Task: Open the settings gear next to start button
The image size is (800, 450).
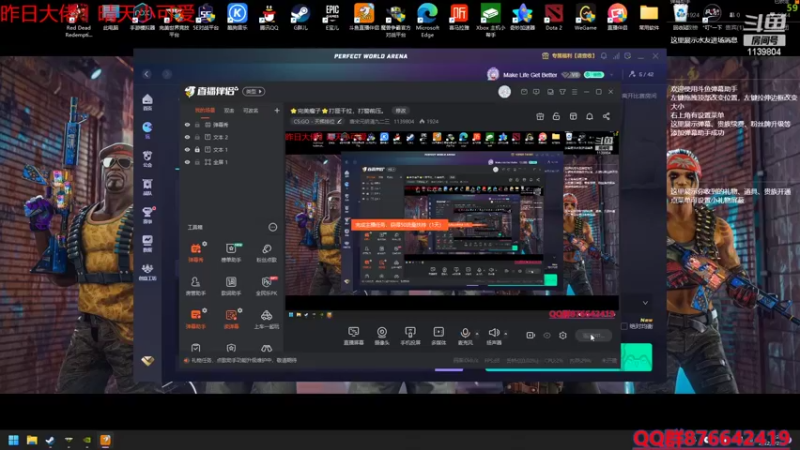Action: 562,335
